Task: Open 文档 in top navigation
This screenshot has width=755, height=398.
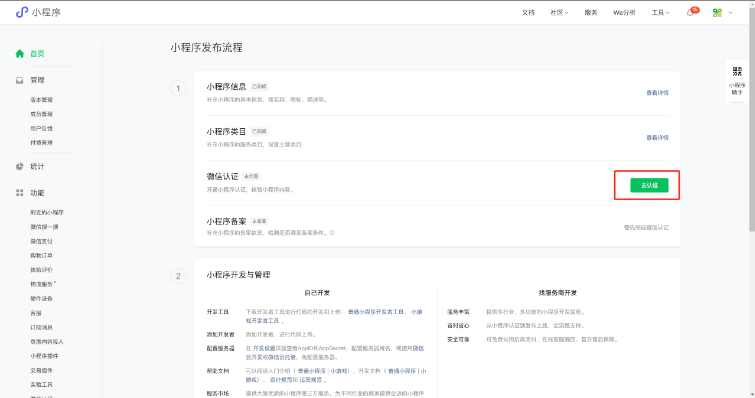Action: coord(528,13)
